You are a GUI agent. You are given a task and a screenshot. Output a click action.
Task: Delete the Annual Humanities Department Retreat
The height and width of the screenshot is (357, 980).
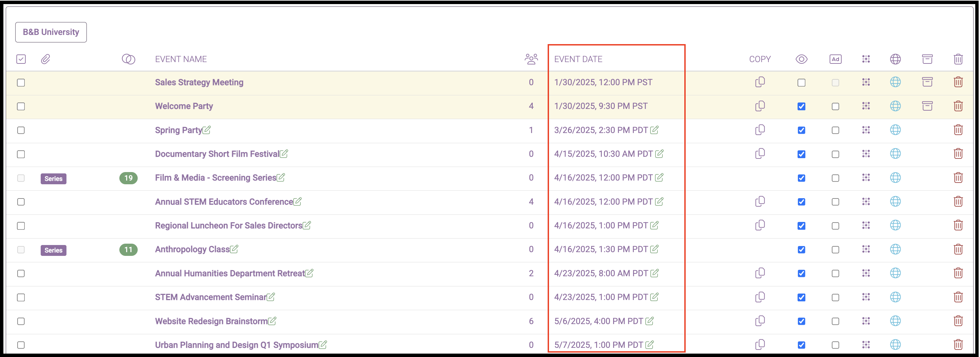[x=958, y=273]
